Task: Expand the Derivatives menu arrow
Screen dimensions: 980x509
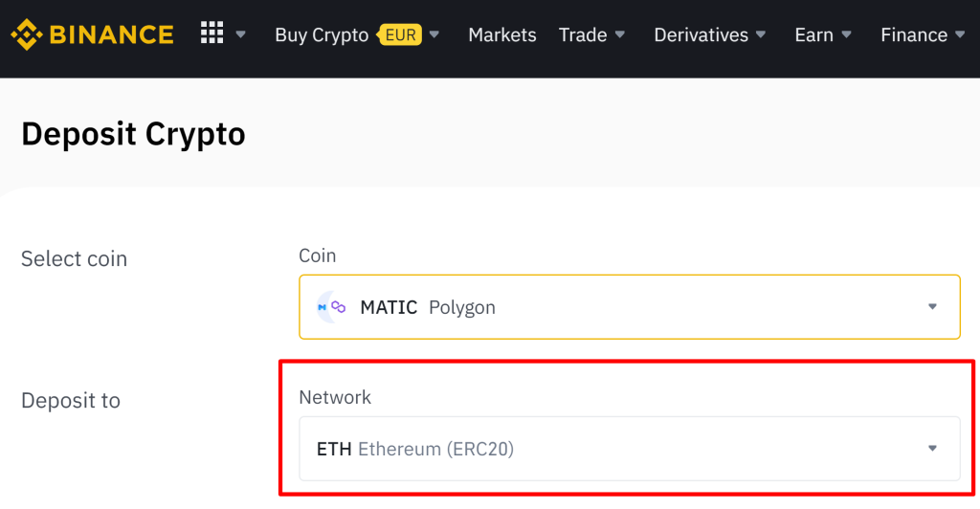Action: [x=761, y=35]
